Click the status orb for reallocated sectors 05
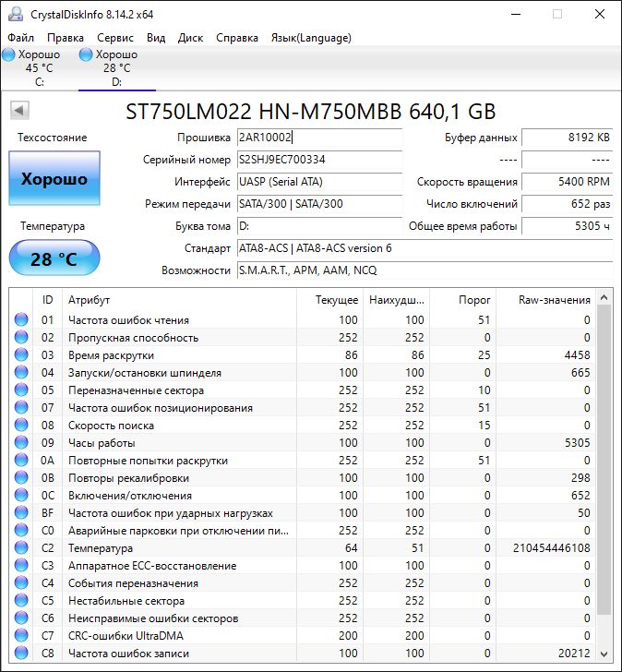This screenshot has height=672, width=622. 21,390
